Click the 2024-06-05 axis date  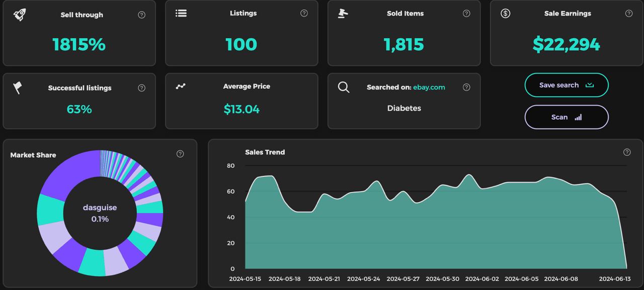click(521, 278)
